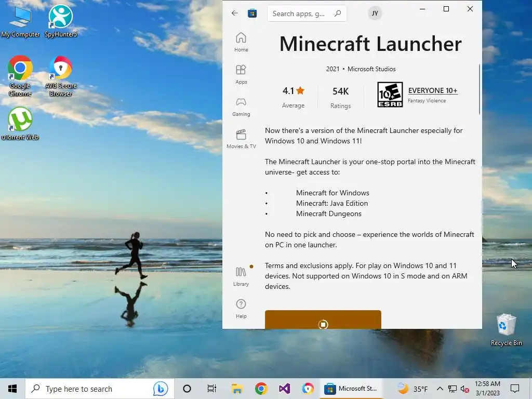Open the notification center icon
Image resolution: width=532 pixels, height=399 pixels.
pos(515,389)
